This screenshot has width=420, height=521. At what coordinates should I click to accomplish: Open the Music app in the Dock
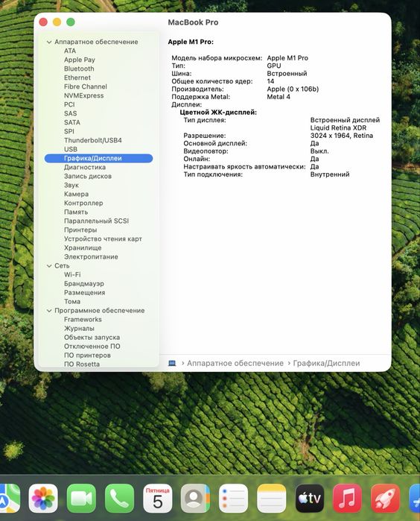click(x=347, y=498)
